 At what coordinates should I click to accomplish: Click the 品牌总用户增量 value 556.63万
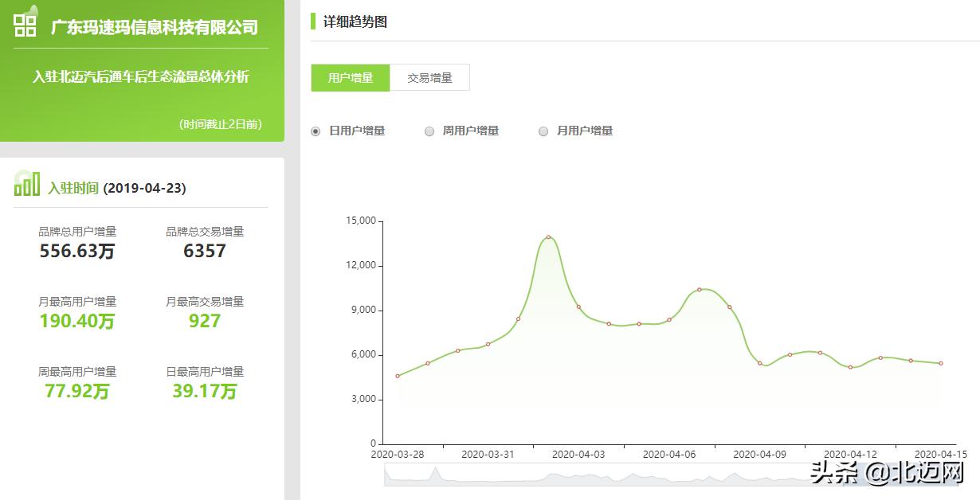coord(76,252)
